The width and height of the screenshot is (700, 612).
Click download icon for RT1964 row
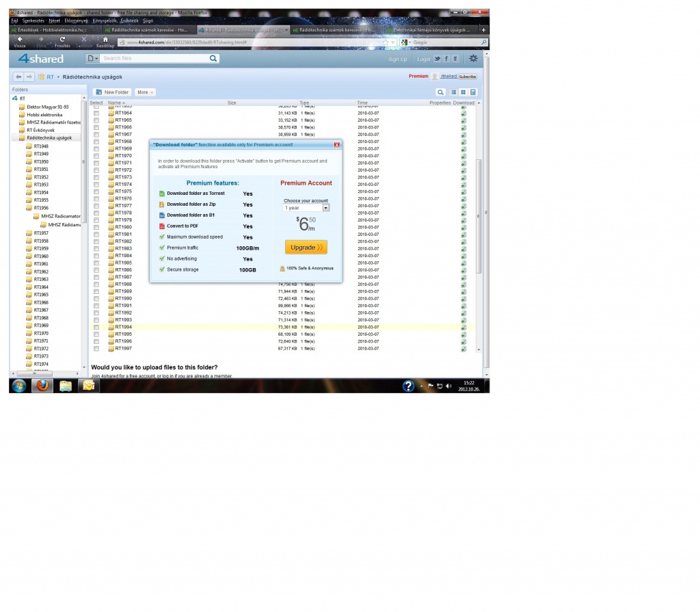tap(463, 114)
